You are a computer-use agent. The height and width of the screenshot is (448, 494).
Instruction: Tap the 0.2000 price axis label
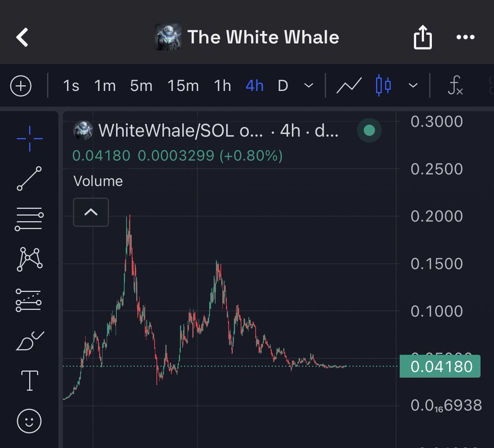pos(437,216)
